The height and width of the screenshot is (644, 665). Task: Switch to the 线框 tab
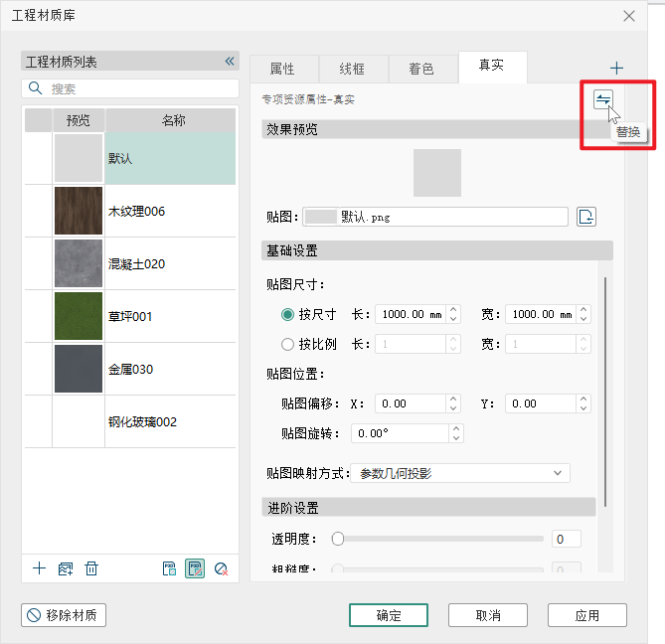click(x=352, y=69)
